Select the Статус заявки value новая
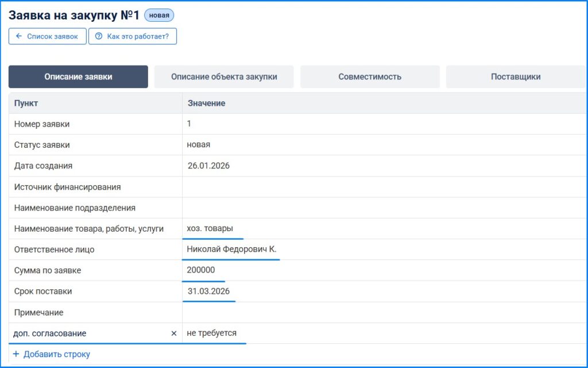This screenshot has width=588, height=368. pos(198,144)
